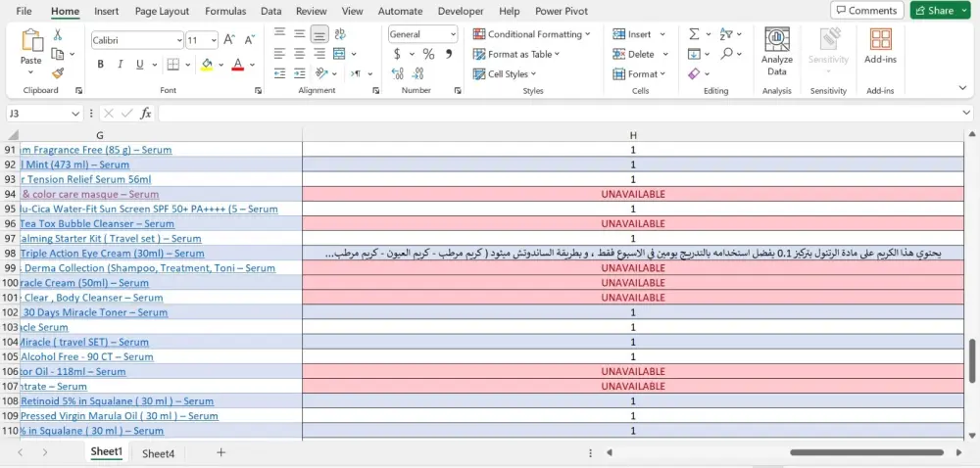Switch to the Page Layout tab
This screenshot has width=980, height=468.
(x=162, y=11)
